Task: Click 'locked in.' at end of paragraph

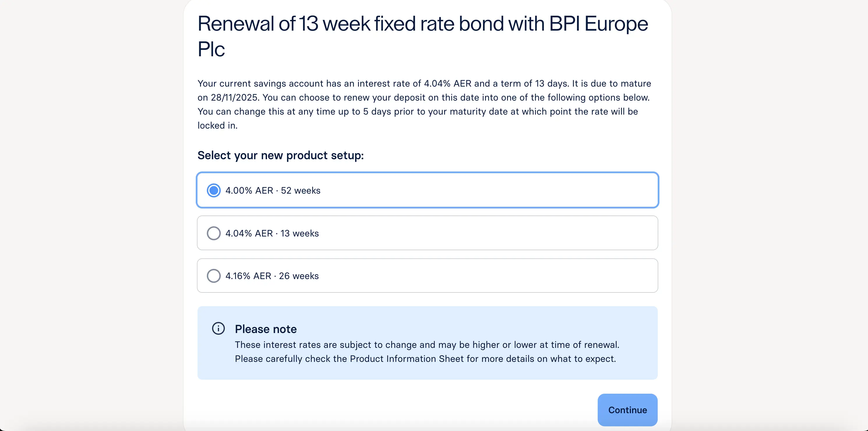Action: tap(217, 126)
